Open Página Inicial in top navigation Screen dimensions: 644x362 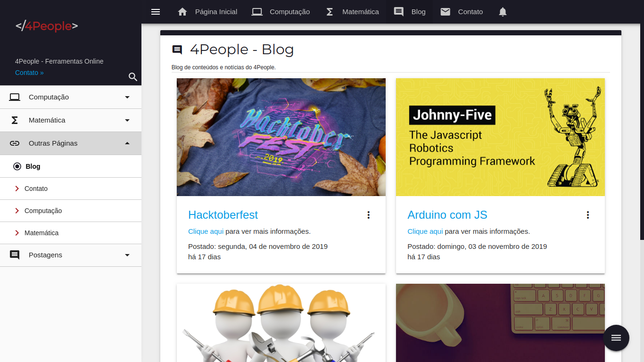click(207, 12)
